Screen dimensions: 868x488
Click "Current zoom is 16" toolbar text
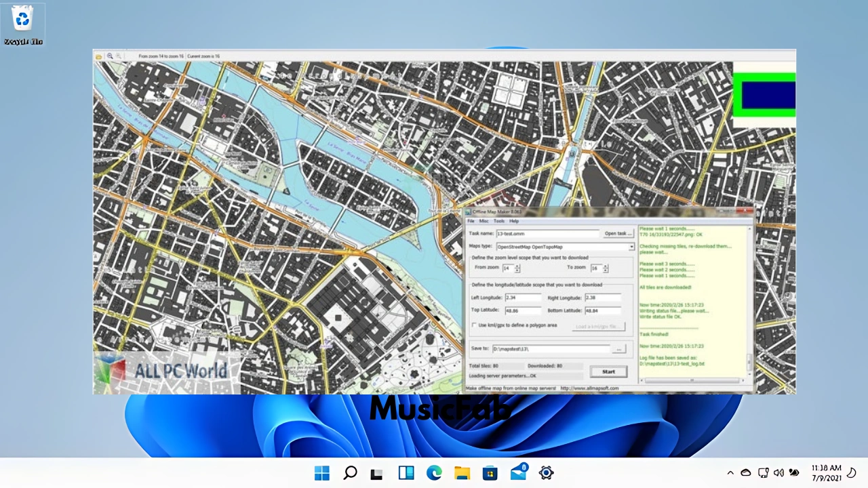point(203,56)
